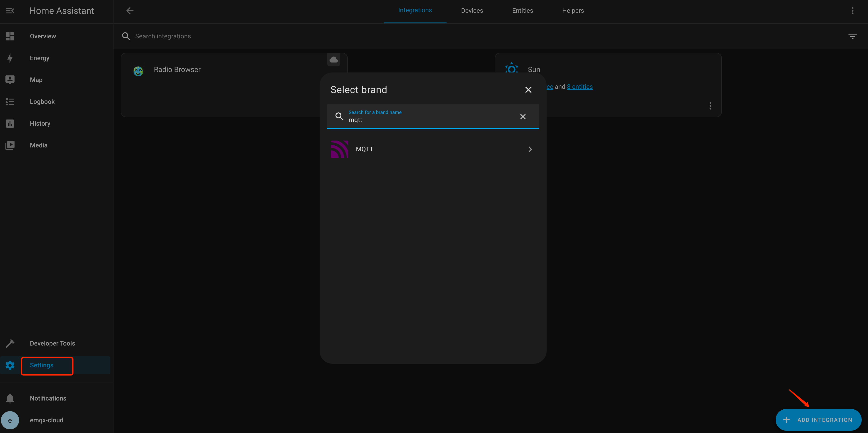Open Notifications bell icon
This screenshot has height=433, width=868.
[10, 398]
